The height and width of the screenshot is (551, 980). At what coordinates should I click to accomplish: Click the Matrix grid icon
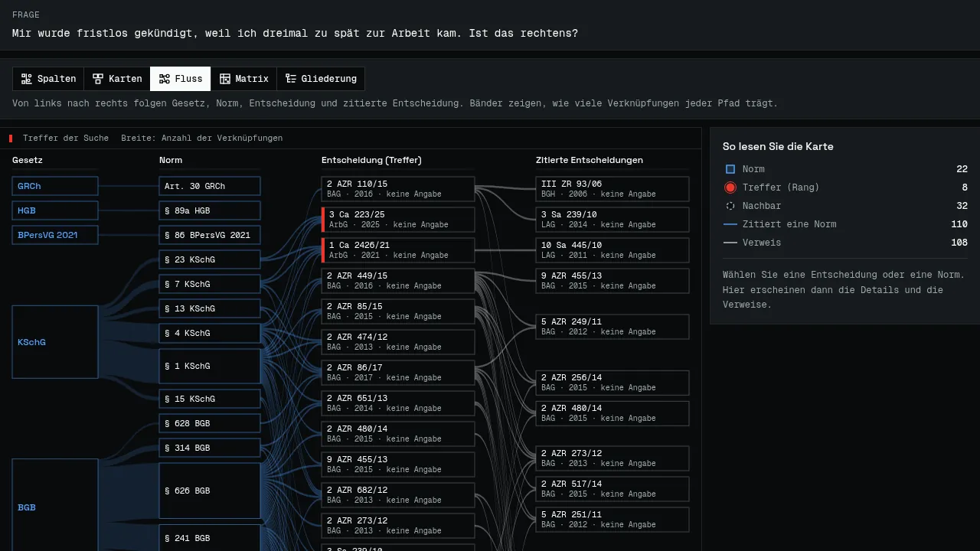coord(225,79)
